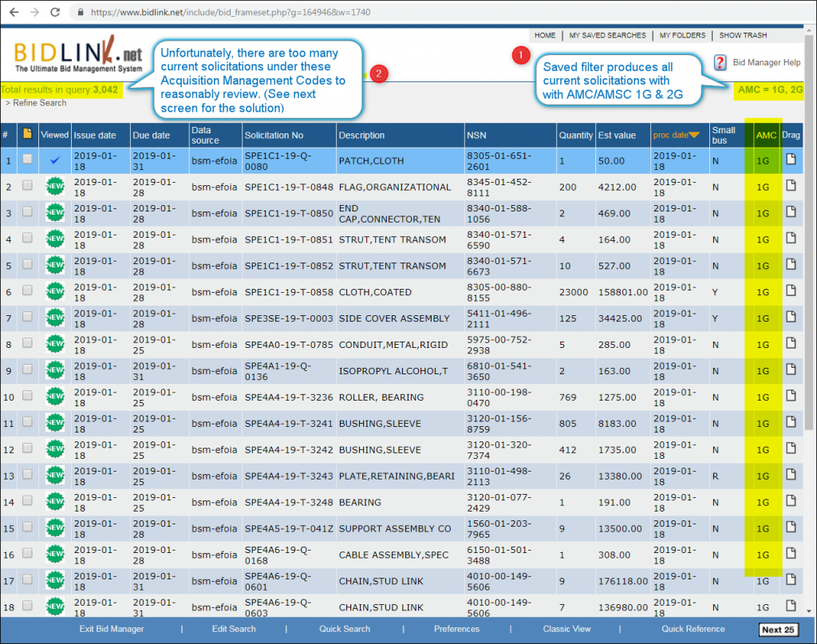Sort by proc date column arrow
This screenshot has height=644, width=817.
click(694, 136)
